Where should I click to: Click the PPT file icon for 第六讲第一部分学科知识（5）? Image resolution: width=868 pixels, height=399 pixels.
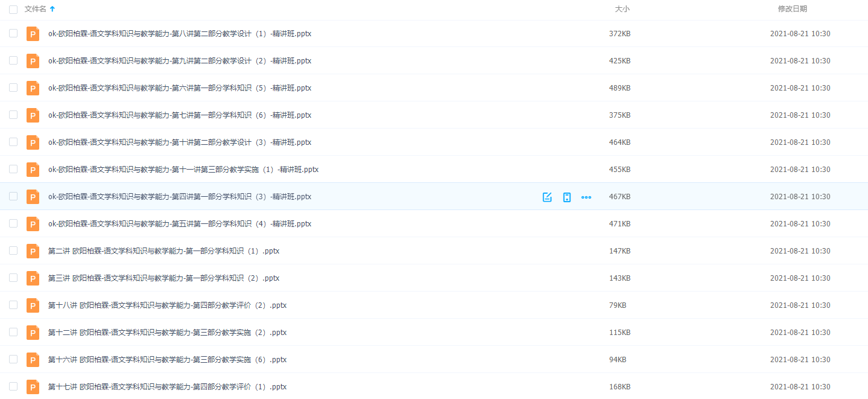(x=33, y=88)
